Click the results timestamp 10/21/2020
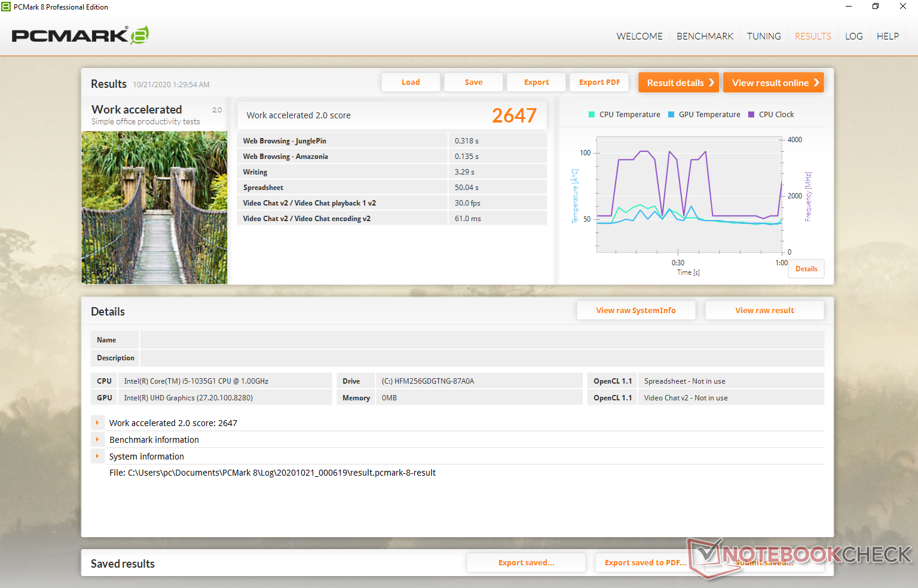 tap(171, 85)
